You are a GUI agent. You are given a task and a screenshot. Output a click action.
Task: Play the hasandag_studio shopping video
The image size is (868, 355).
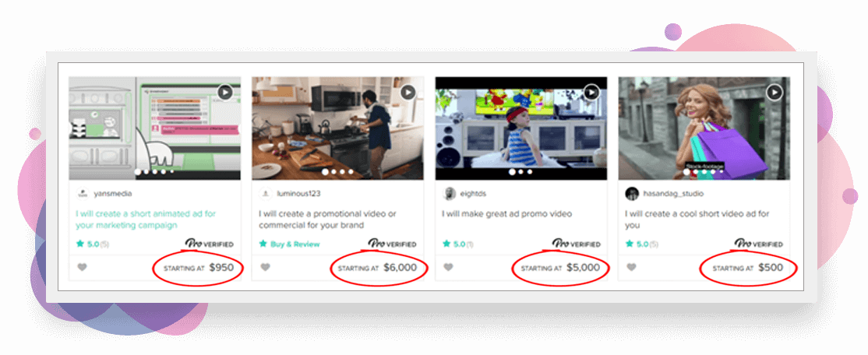coord(774,93)
